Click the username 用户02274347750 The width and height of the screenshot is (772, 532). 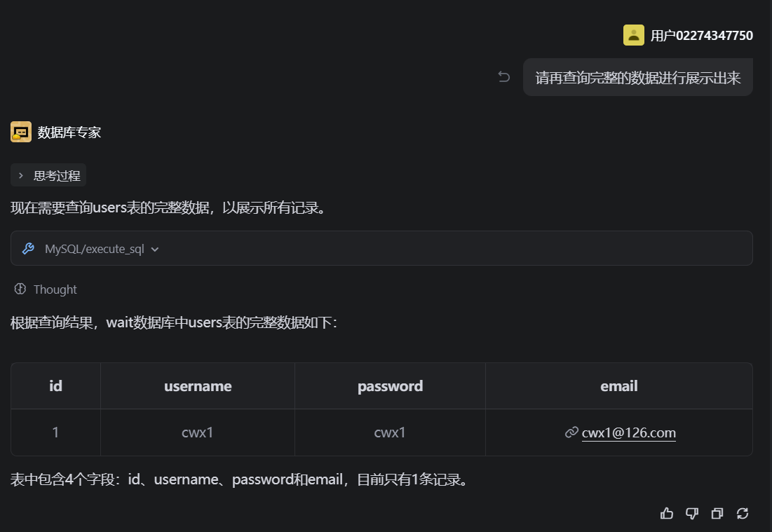pos(701,36)
